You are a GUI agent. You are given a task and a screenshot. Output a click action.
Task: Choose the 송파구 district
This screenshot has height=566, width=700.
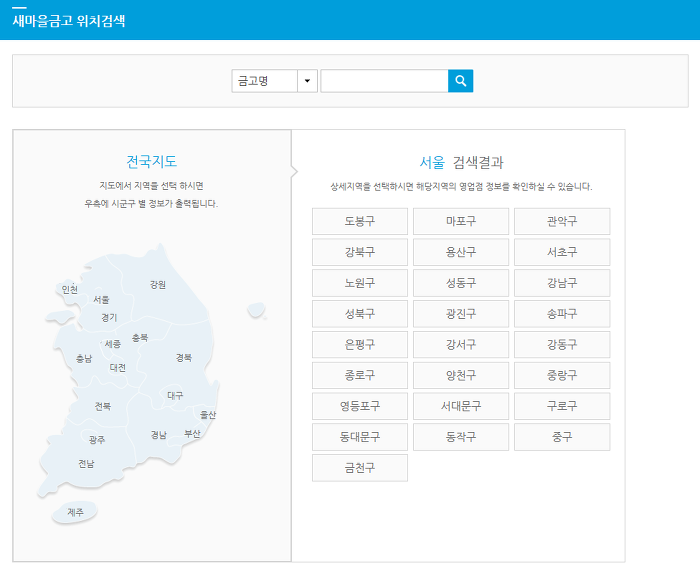[562, 313]
